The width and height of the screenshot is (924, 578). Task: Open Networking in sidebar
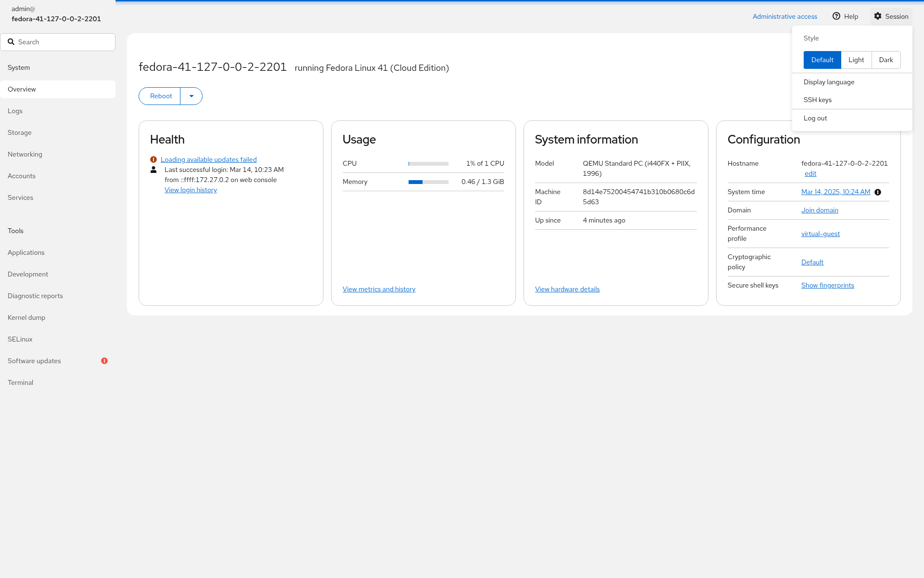(58, 154)
